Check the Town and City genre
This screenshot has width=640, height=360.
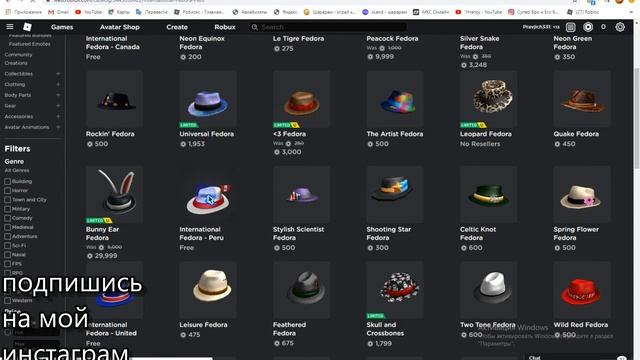pos(7,200)
